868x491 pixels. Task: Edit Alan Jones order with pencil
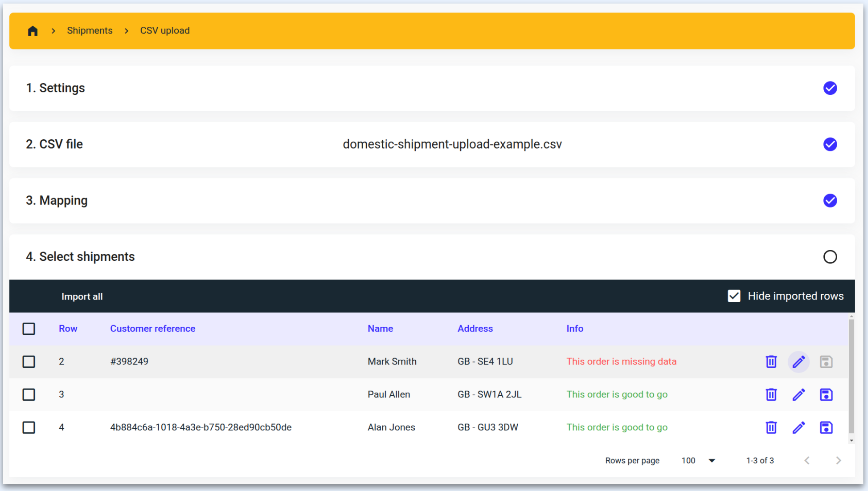pos(798,427)
